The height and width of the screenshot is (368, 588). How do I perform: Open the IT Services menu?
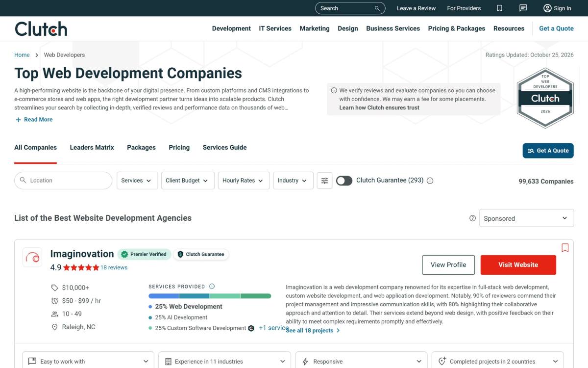[x=275, y=28]
